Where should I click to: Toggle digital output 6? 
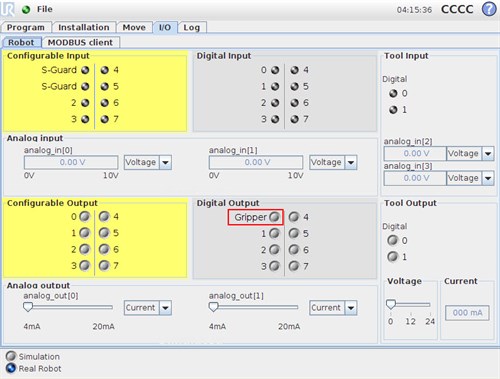tap(294, 250)
